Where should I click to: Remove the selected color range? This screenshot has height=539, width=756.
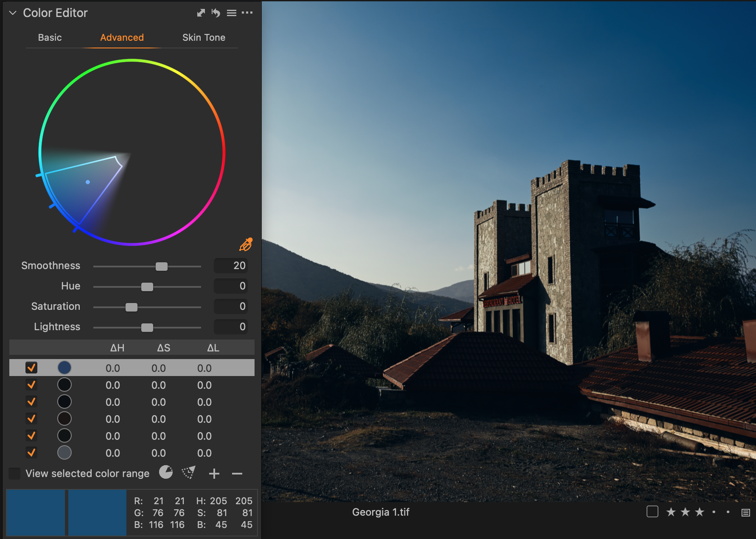(237, 474)
